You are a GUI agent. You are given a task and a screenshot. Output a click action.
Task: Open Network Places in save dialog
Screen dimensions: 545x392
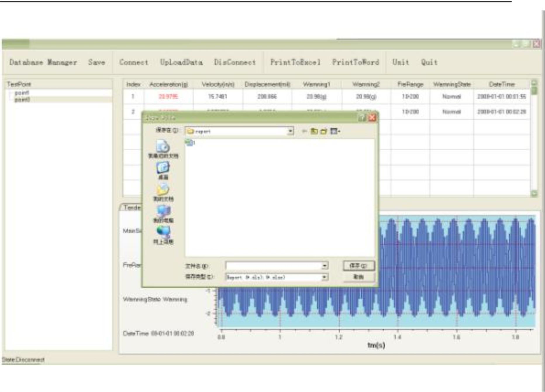coord(163,235)
